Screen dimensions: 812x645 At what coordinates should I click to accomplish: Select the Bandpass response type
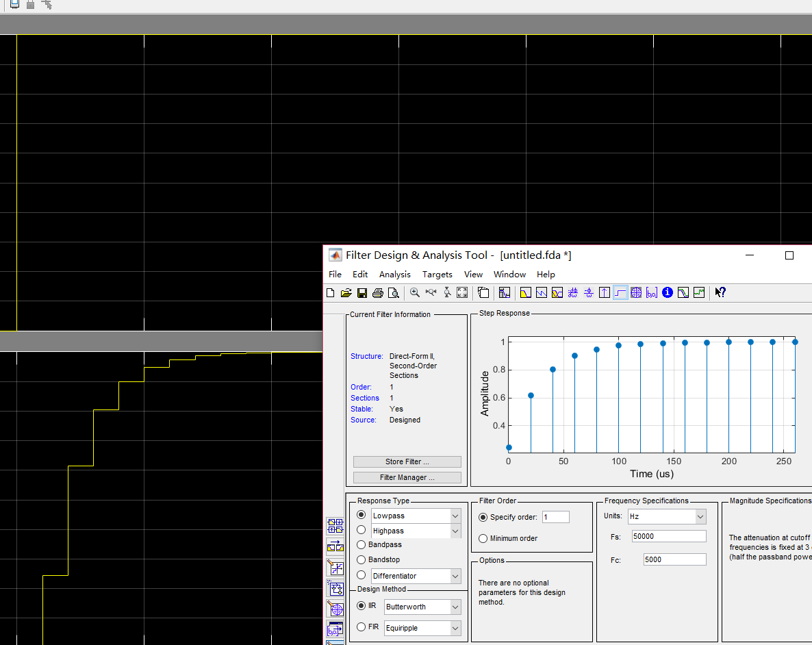coord(361,545)
